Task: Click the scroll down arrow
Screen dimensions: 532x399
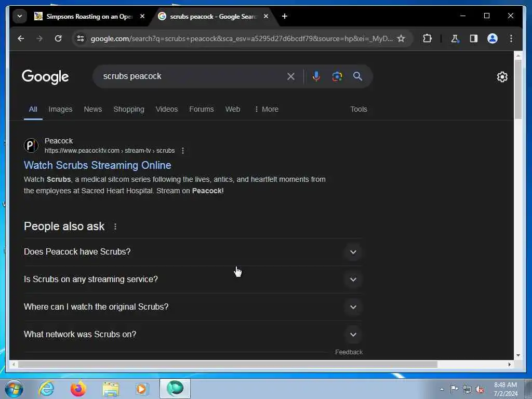Action: click(518, 355)
